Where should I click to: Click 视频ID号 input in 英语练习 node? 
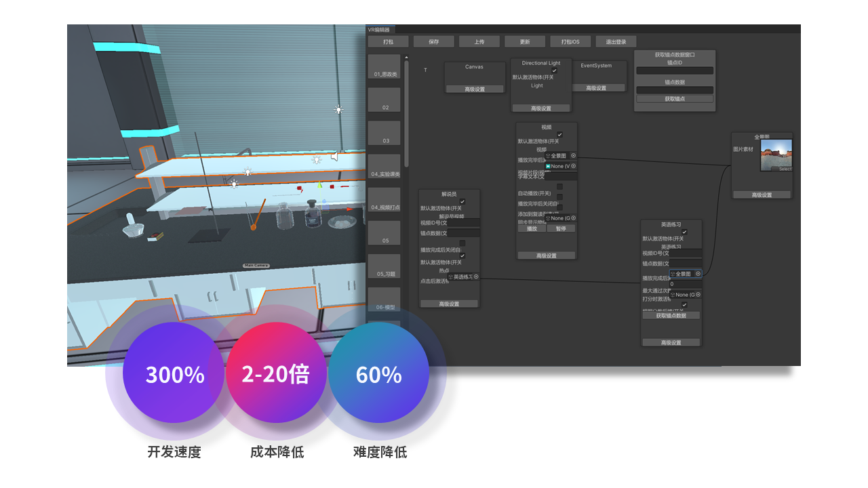pos(686,253)
